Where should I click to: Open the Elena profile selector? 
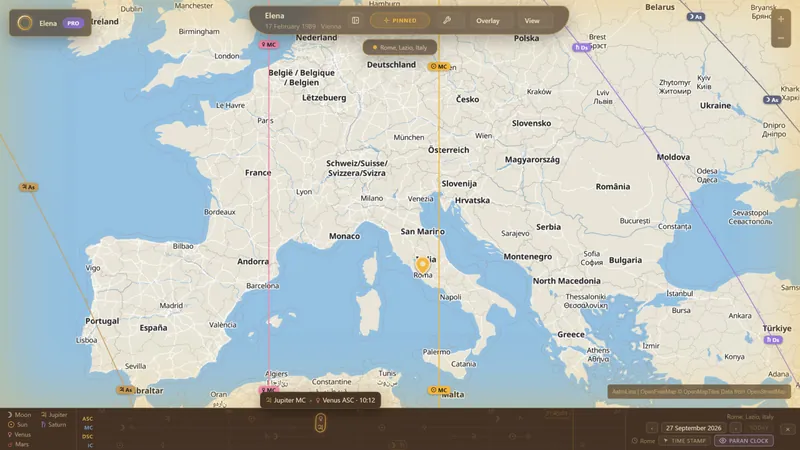(x=50, y=23)
